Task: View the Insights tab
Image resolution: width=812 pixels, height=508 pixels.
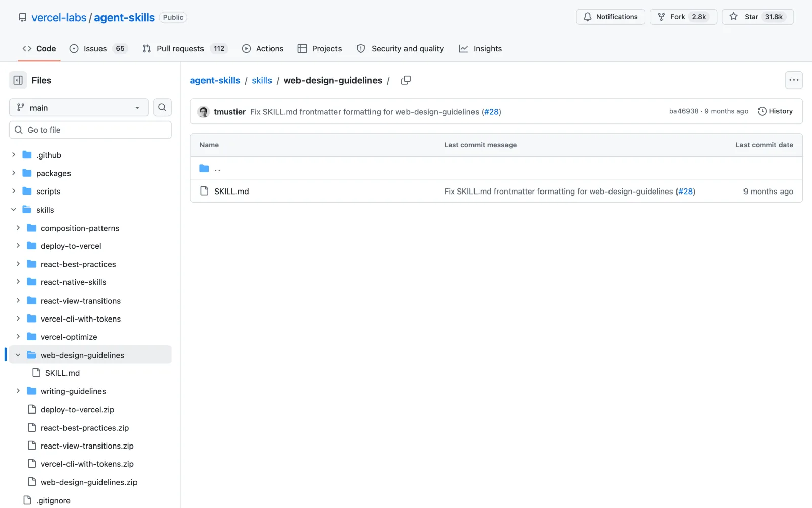Action: tap(481, 49)
